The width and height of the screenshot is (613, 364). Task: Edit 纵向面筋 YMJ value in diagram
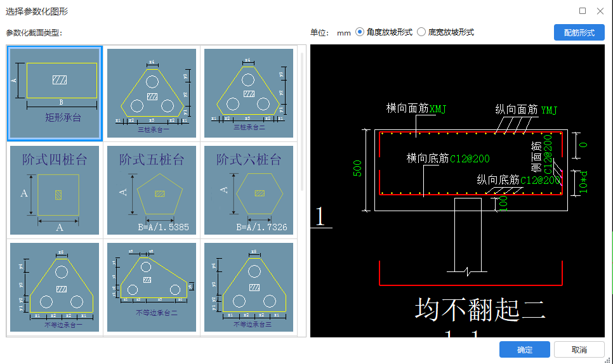pos(550,110)
